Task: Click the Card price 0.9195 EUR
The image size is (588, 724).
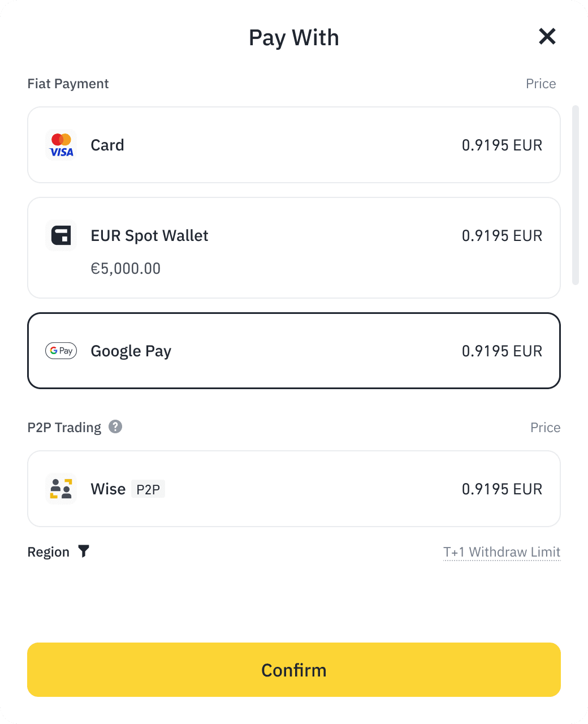Action: click(x=501, y=145)
